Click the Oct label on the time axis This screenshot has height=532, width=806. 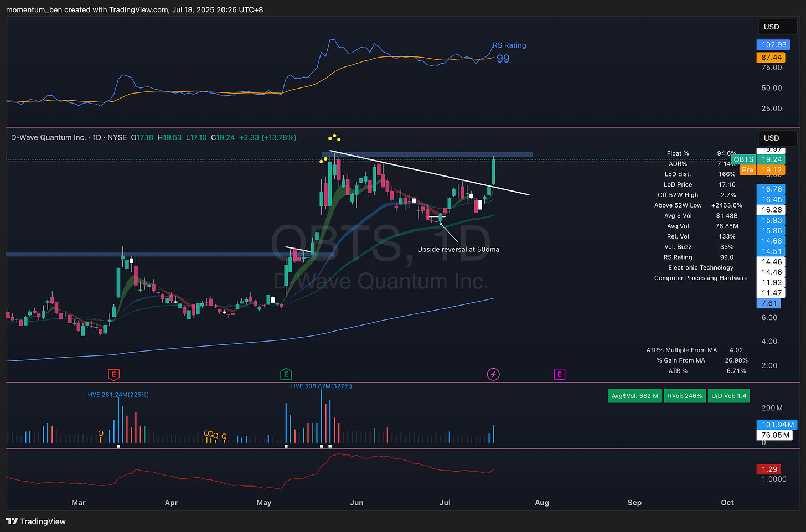727,503
